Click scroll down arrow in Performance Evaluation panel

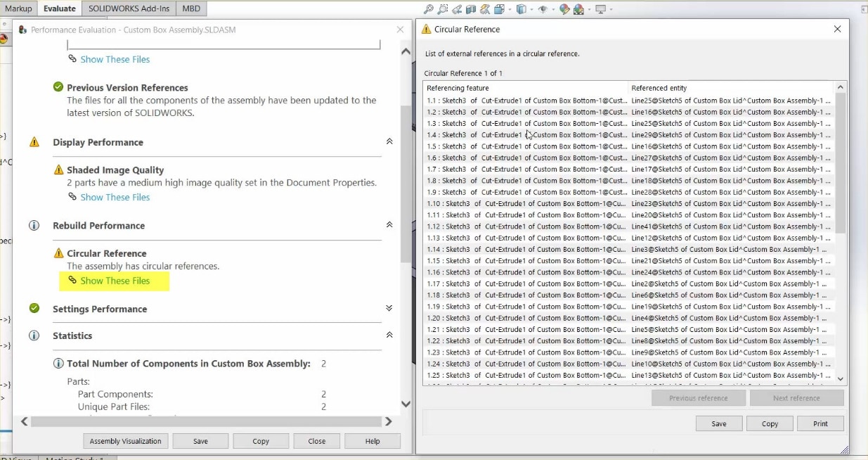(x=406, y=404)
